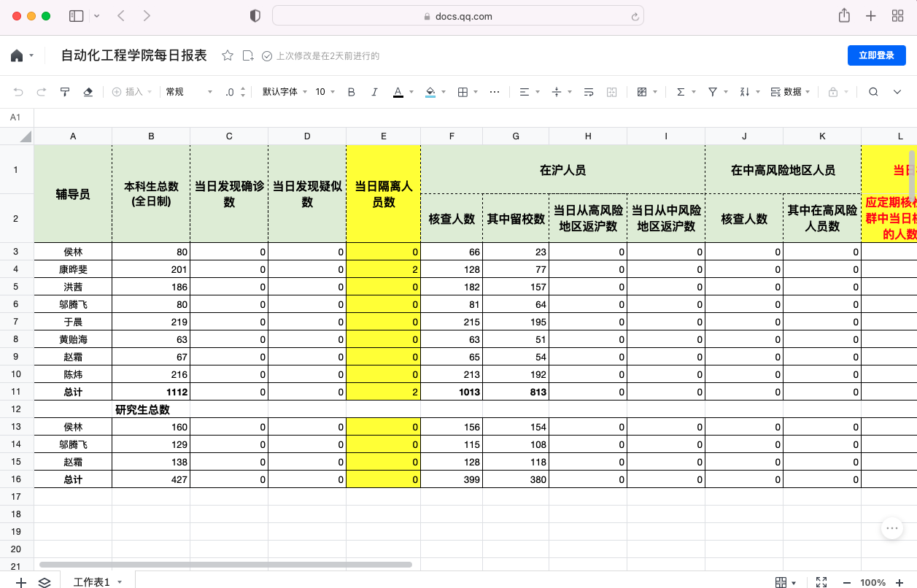Click the clear format eraser icon
The width and height of the screenshot is (917, 588).
[88, 92]
